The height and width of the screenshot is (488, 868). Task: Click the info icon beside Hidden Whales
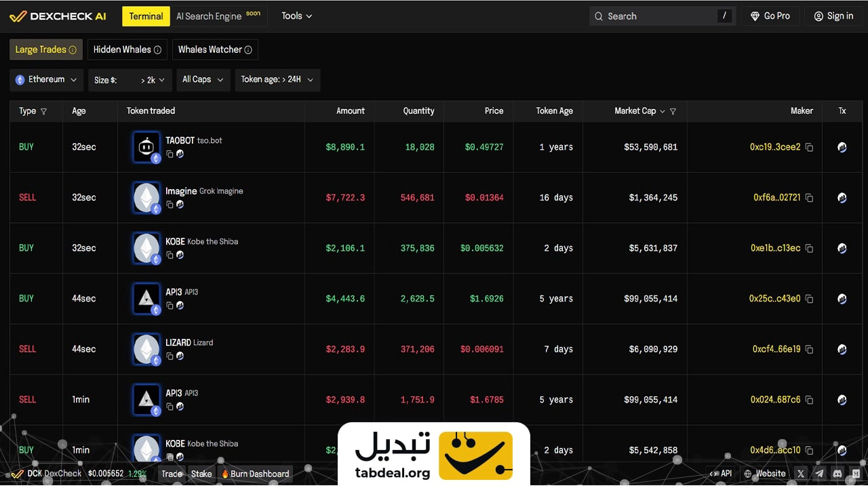(x=157, y=49)
